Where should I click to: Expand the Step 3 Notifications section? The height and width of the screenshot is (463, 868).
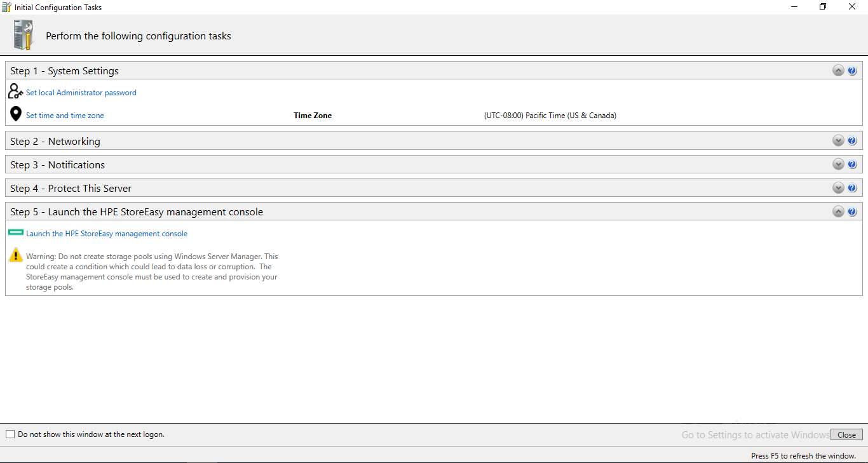(837, 164)
